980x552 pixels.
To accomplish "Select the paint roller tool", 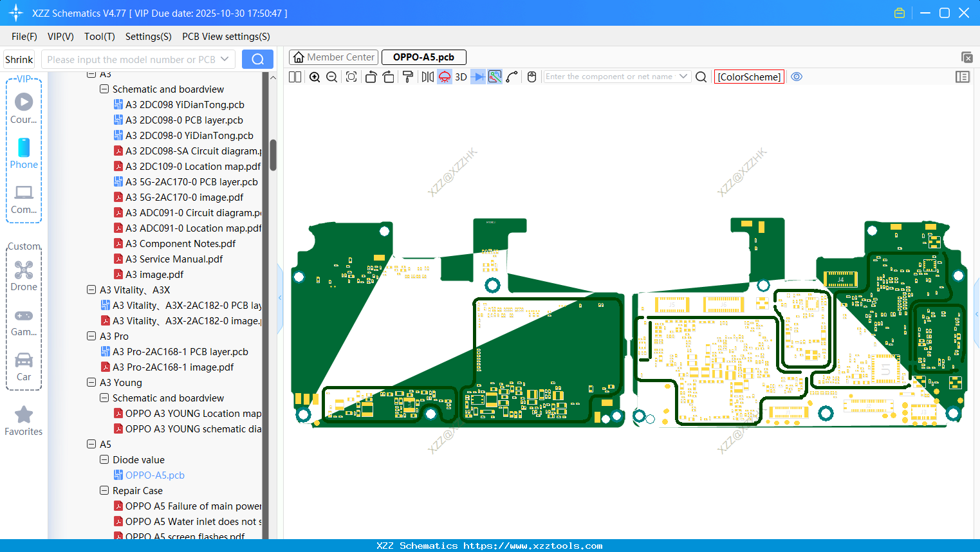I will tap(408, 77).
